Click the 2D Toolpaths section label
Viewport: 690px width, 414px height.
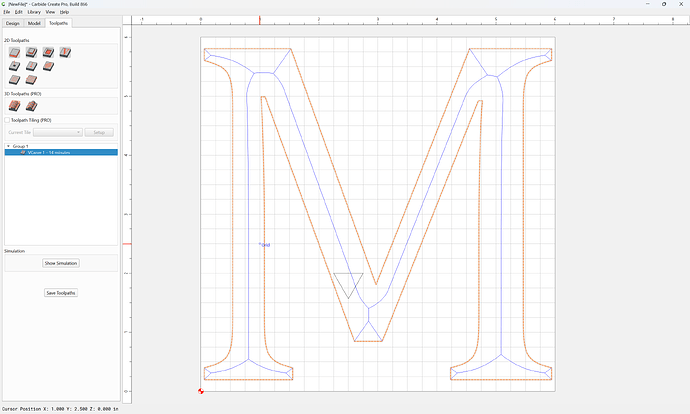[17, 40]
